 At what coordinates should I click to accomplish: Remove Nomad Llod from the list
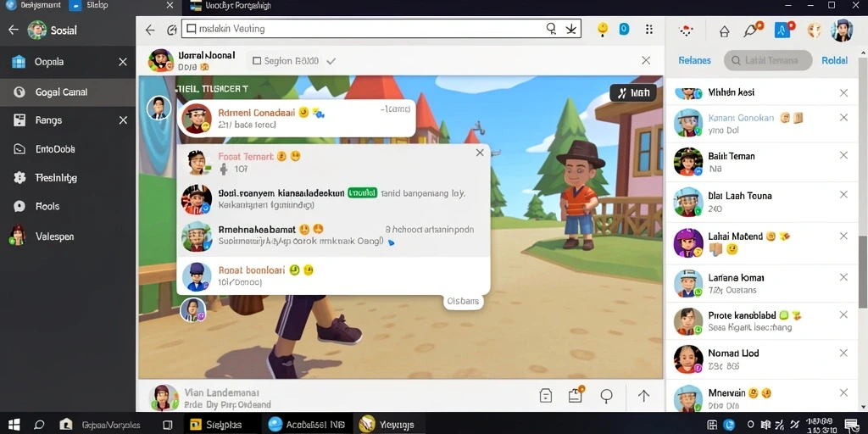[843, 353]
